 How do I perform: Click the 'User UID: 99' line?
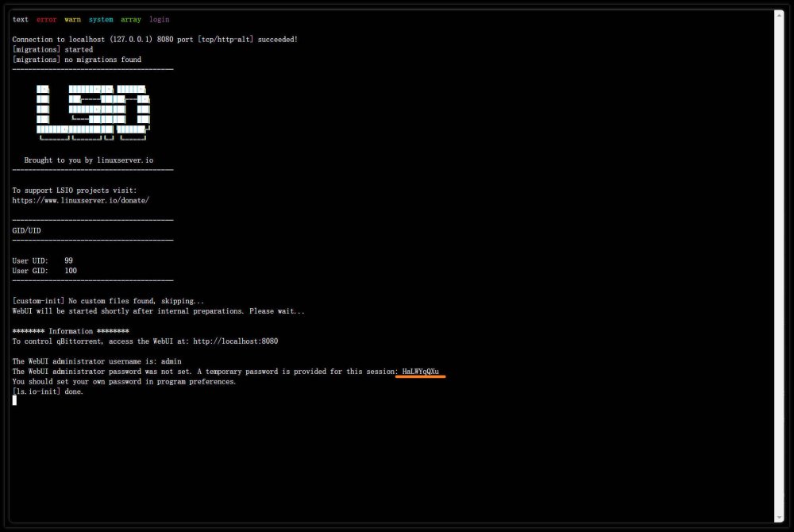click(43, 260)
